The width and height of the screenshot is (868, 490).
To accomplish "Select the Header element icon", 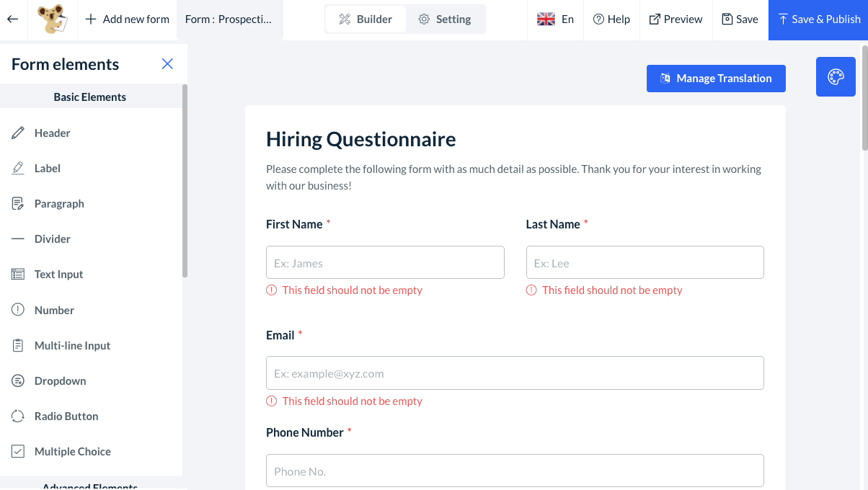I will (x=18, y=133).
